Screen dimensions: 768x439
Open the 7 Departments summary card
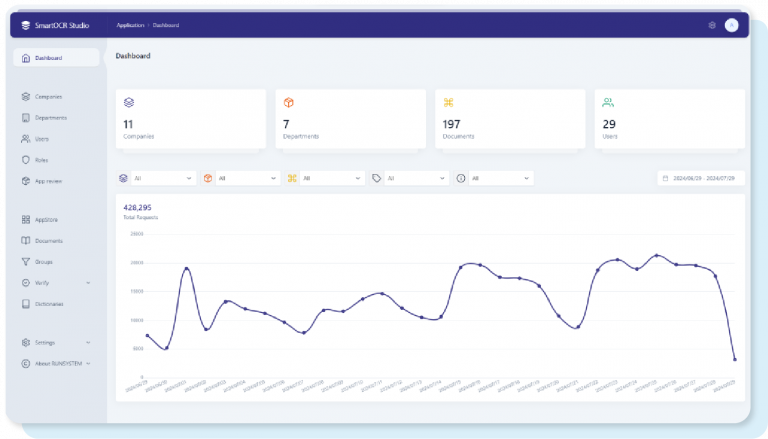click(351, 119)
